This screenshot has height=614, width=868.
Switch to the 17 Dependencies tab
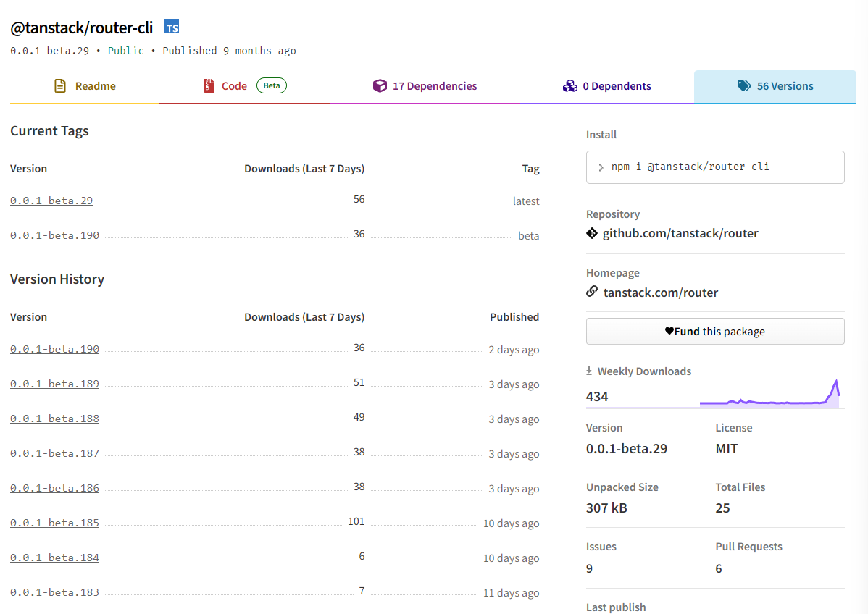tap(434, 86)
